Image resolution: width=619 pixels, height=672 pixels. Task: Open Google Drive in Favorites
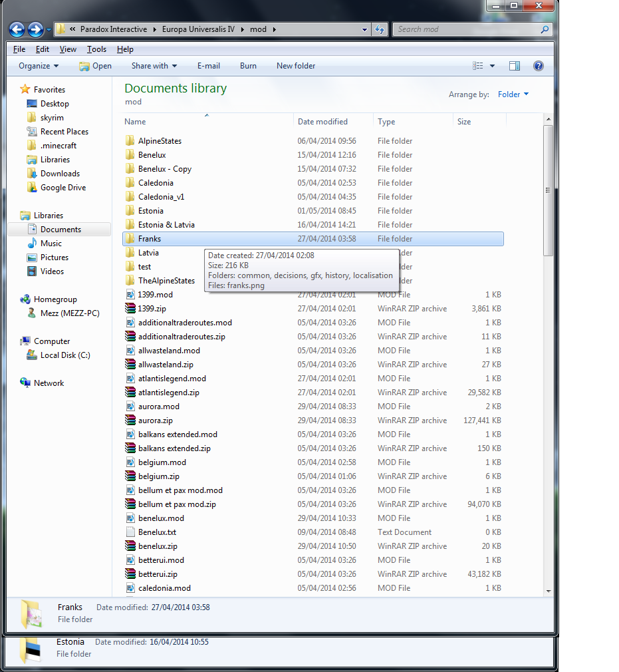[63, 188]
